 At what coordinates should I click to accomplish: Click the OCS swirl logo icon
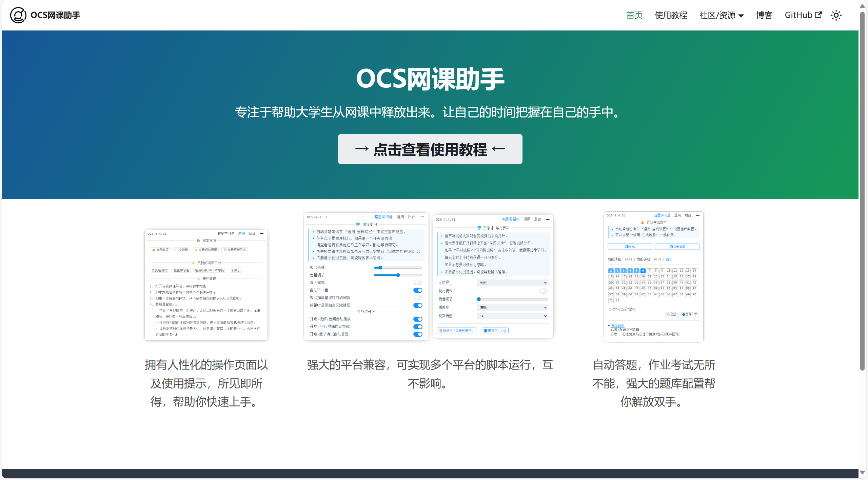click(x=18, y=15)
